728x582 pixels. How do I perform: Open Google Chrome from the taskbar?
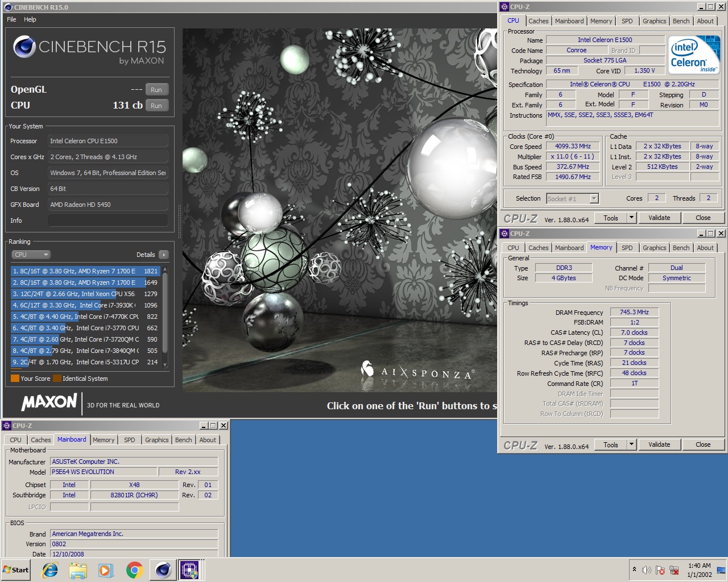134,569
